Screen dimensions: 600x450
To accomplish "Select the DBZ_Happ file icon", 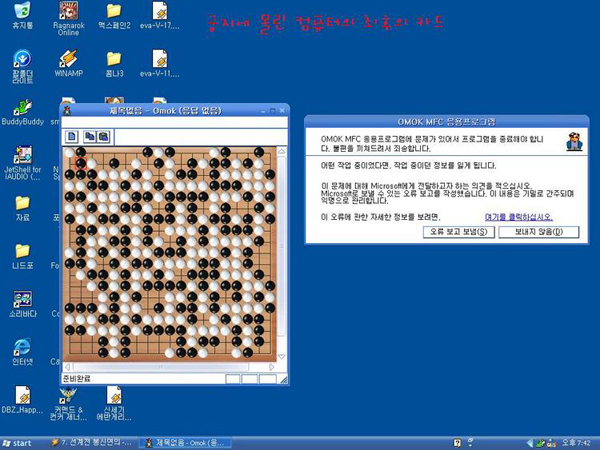I will tap(23, 399).
